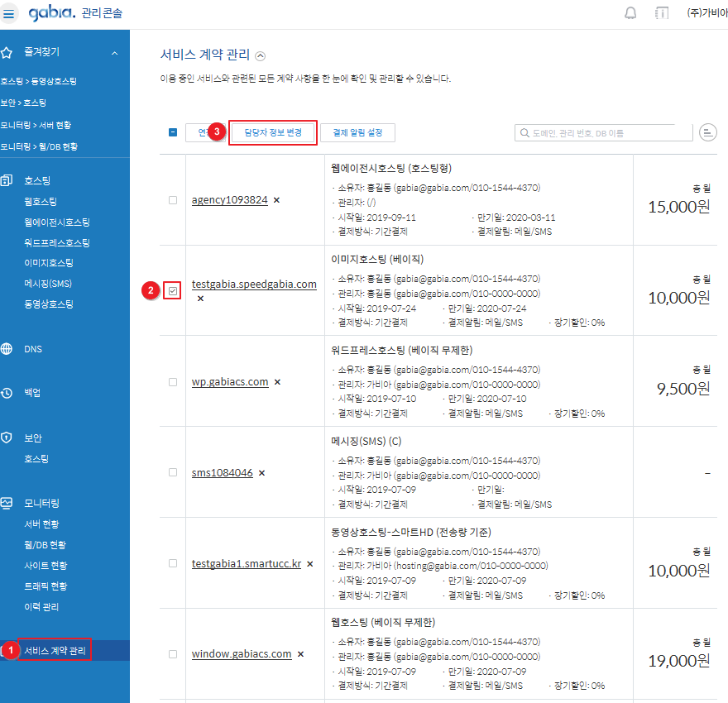Viewport: 728px width, 703px height.
Task: Open DNS menu label
Action: pyautogui.click(x=33, y=349)
